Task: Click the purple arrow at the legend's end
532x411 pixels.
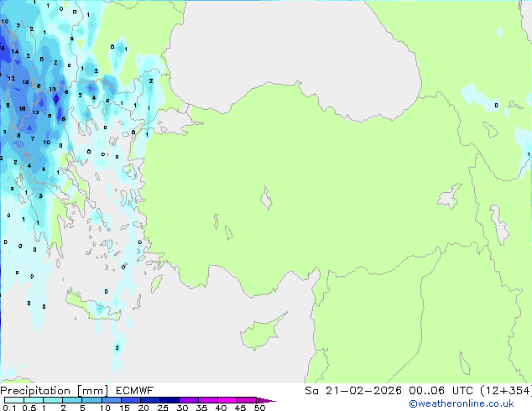Action: click(x=266, y=400)
